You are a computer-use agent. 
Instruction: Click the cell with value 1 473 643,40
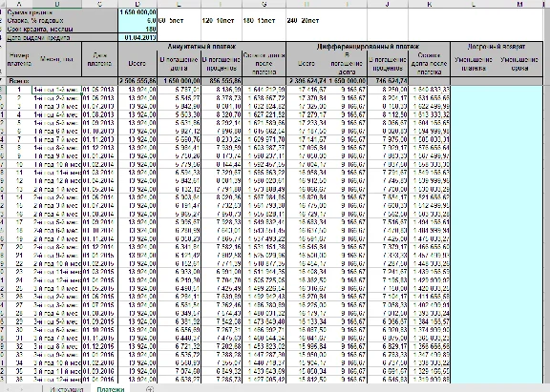264,321
